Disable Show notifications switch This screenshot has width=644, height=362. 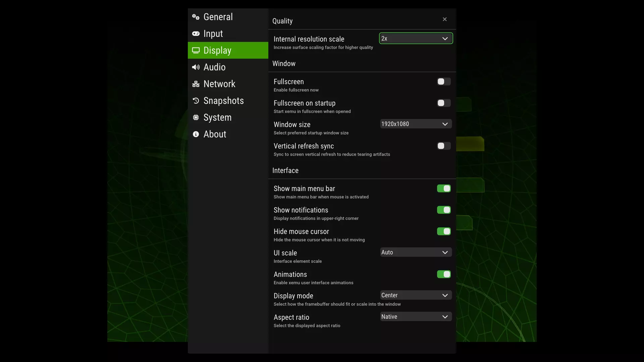pyautogui.click(x=443, y=210)
